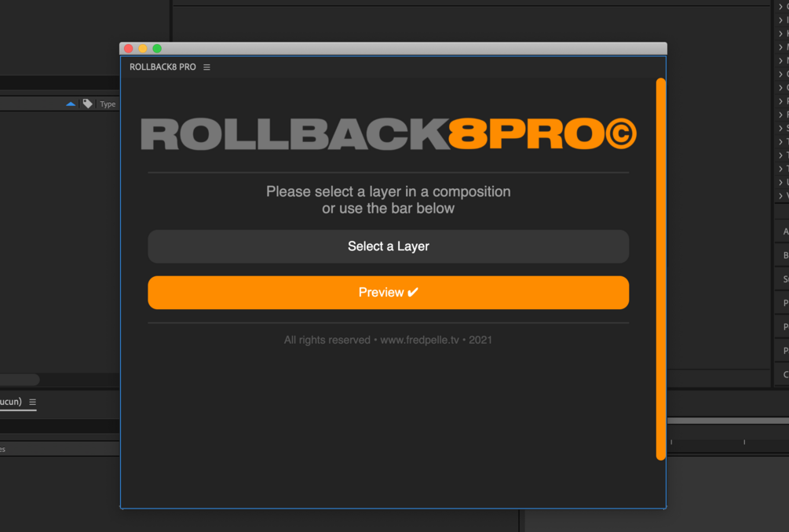The width and height of the screenshot is (789, 532).
Task: Select the ROLLBACK8 PRO panel tab
Action: pyautogui.click(x=163, y=67)
